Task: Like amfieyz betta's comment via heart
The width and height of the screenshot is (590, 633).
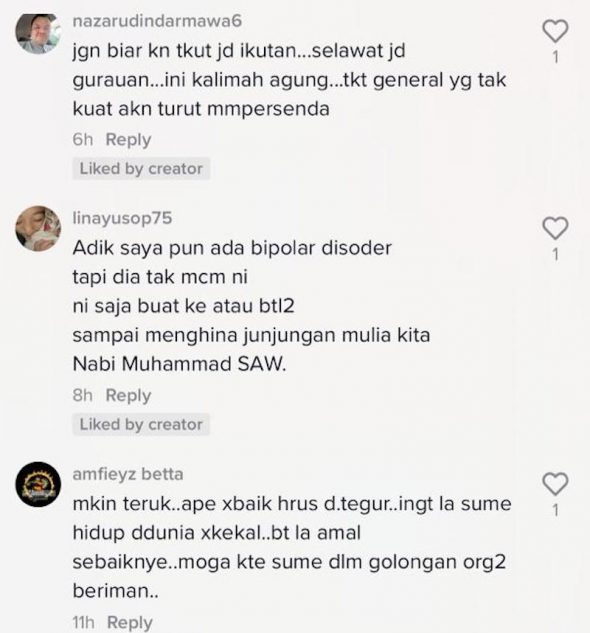Action: tap(555, 484)
